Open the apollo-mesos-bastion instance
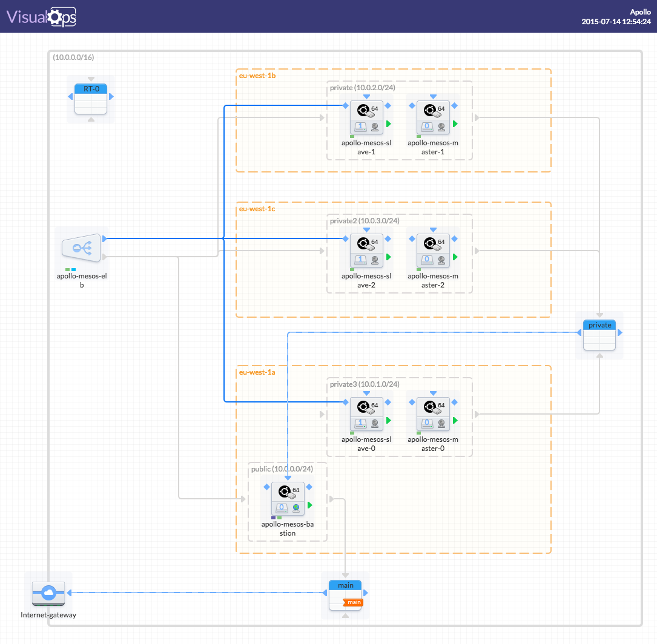Screen dimensions: 657x644 click(x=288, y=498)
